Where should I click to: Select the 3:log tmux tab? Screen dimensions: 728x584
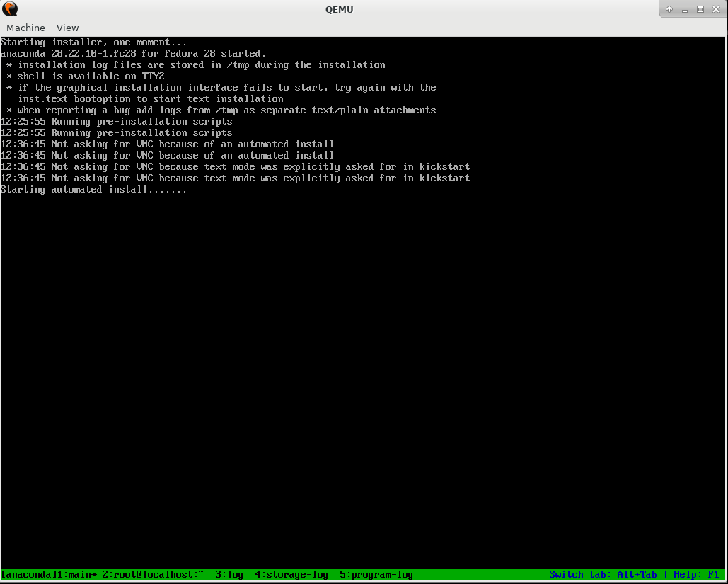click(229, 575)
